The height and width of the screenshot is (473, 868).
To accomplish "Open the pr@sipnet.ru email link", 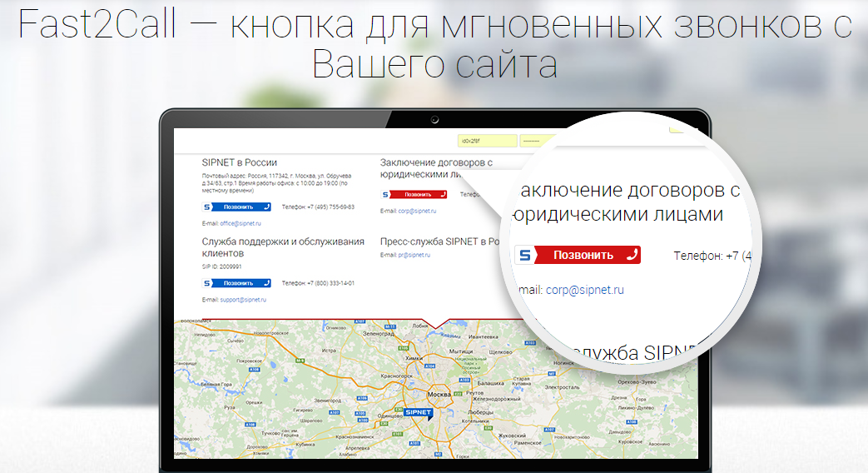I will 414,255.
